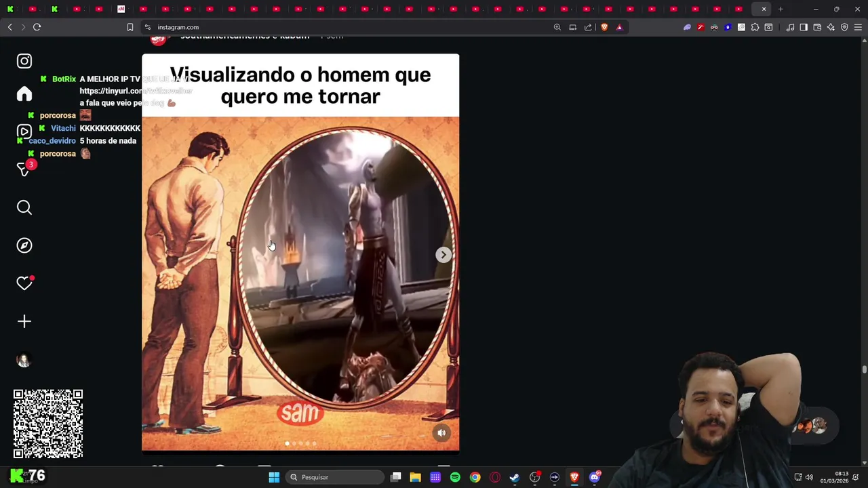
Task: Open Explore compass in the sidebar
Action: pos(24,245)
